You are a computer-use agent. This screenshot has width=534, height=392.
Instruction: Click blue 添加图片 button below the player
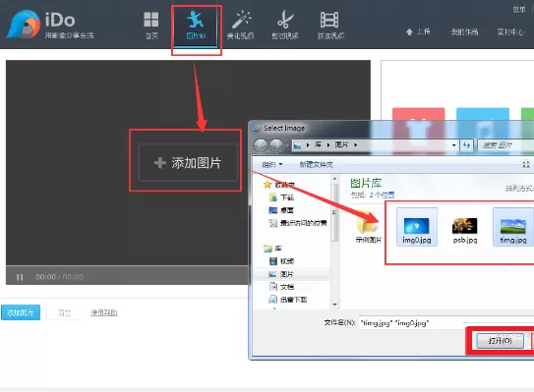pos(21,312)
